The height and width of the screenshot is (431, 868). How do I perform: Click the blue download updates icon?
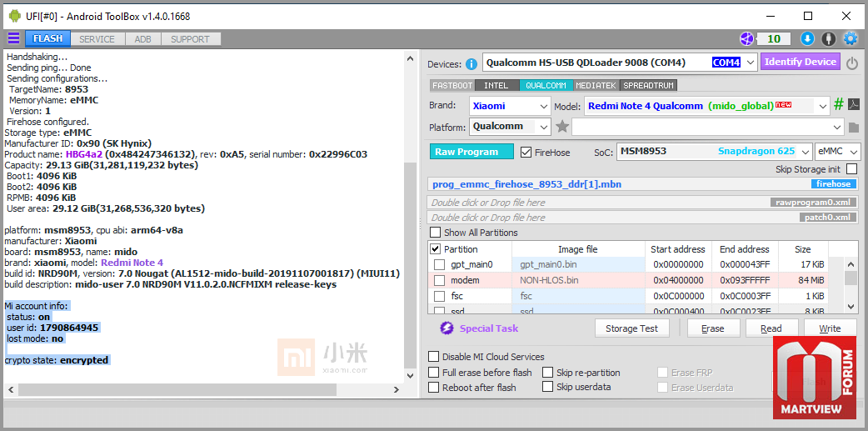pos(808,39)
